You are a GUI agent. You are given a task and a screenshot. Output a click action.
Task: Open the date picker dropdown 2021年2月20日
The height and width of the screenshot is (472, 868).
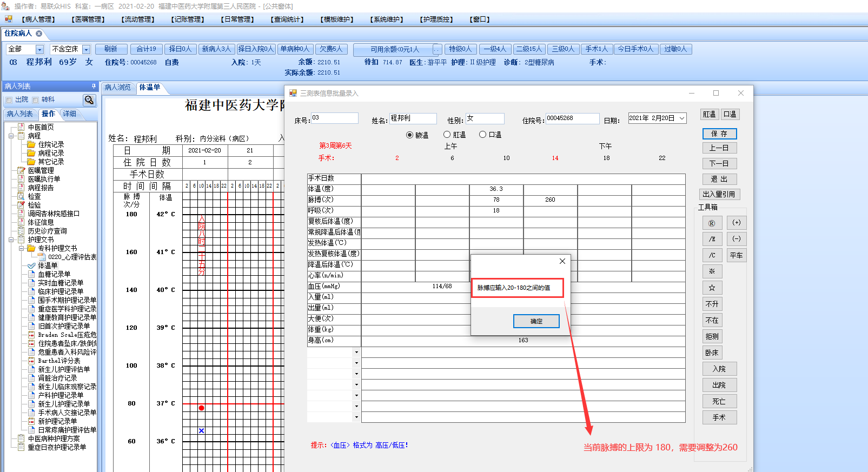click(x=682, y=118)
